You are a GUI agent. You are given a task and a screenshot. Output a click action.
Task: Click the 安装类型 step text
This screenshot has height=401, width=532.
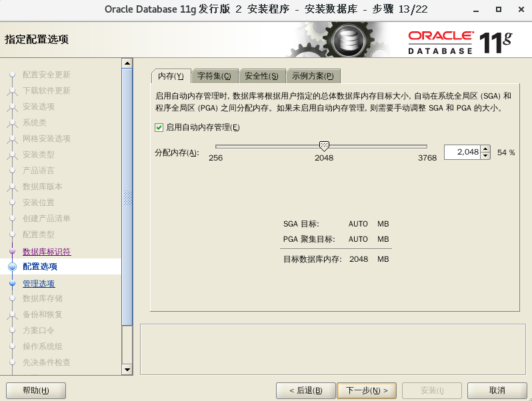[39, 155]
